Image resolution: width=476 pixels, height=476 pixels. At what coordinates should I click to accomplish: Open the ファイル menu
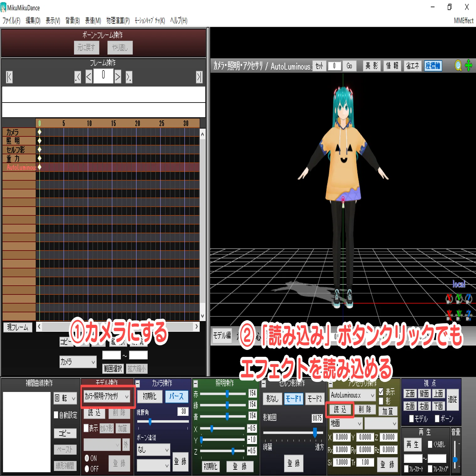point(11,21)
